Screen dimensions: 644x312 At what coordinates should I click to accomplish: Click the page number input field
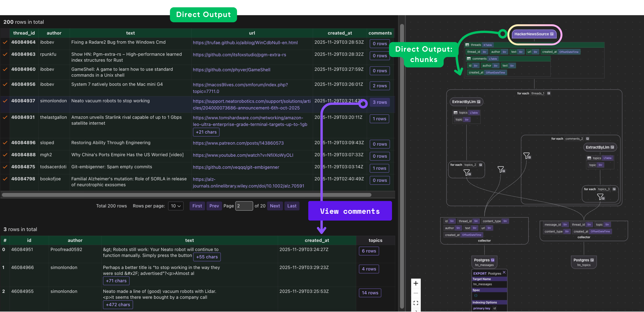coord(244,206)
